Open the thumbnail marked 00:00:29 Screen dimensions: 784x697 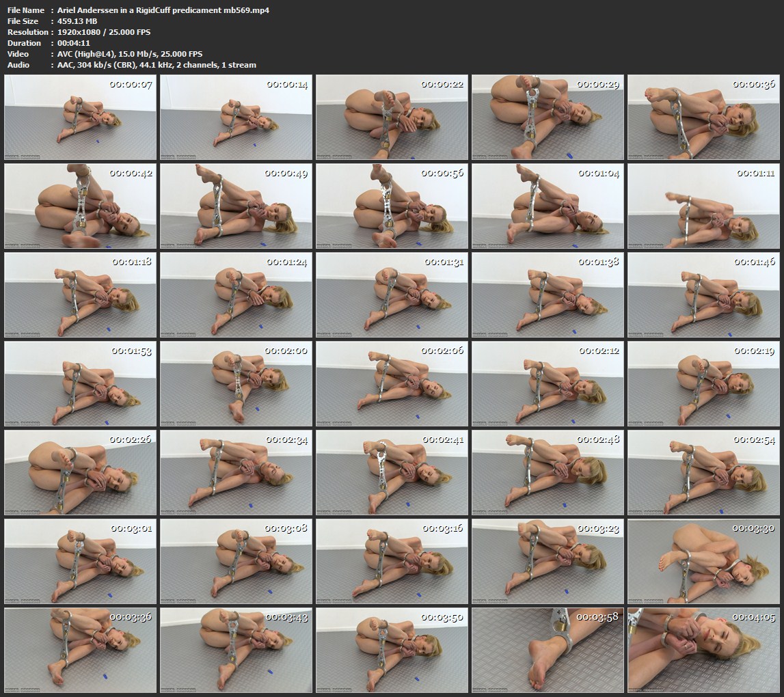click(548, 118)
